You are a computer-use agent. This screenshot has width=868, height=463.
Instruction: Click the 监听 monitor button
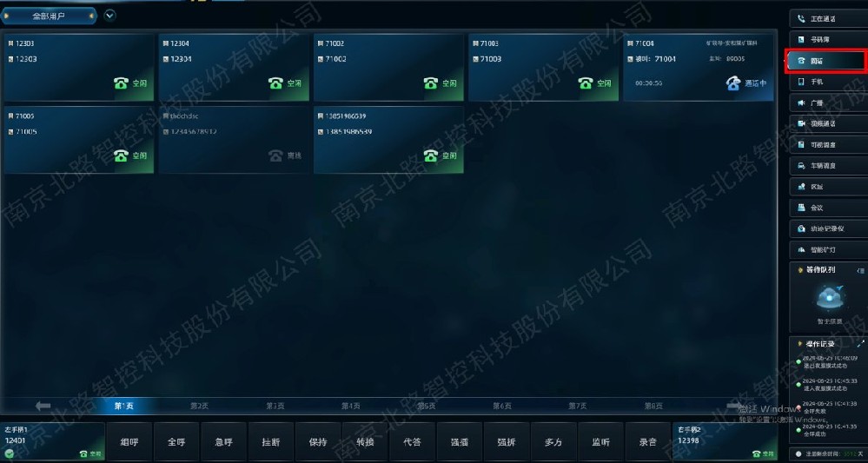click(601, 442)
